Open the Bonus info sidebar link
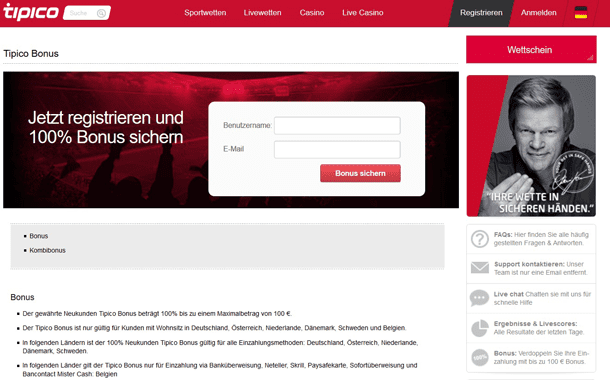Image resolution: width=610 pixels, height=380 pixels. [x=531, y=357]
